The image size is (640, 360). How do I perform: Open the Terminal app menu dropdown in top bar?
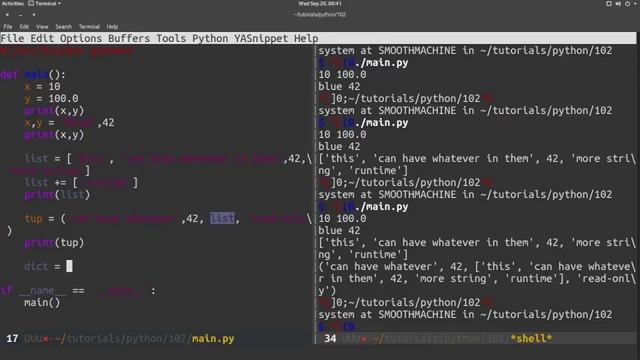click(x=44, y=4)
